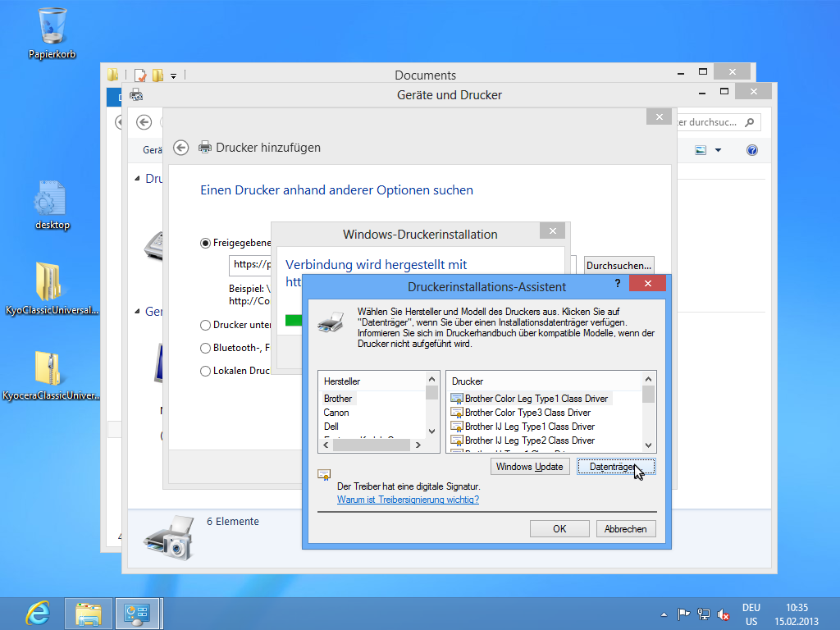Close the Windows-Druckerinstallation dialog
840x630 pixels.
coord(553,231)
